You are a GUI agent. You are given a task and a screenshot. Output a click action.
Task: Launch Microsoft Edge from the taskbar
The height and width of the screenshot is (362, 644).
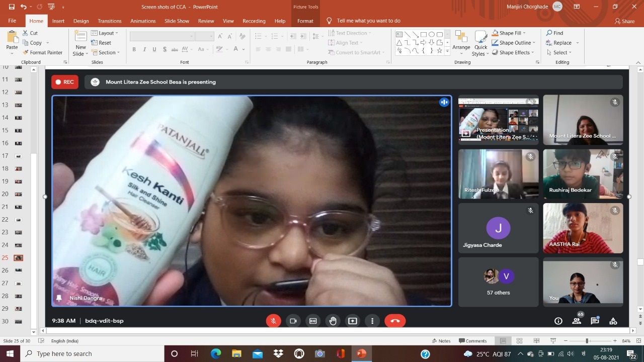point(216,354)
